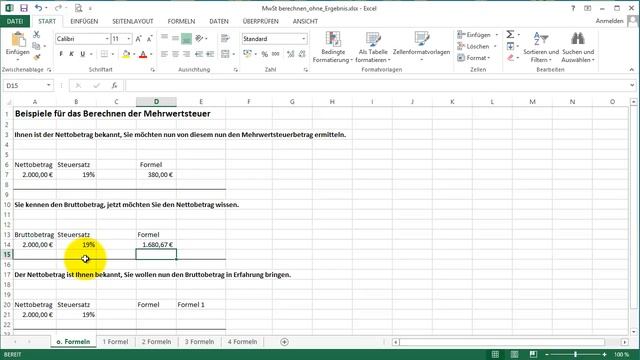This screenshot has height=360, width=640.
Task: Open Suchen und Auswählen binoculars
Action: point(578,47)
